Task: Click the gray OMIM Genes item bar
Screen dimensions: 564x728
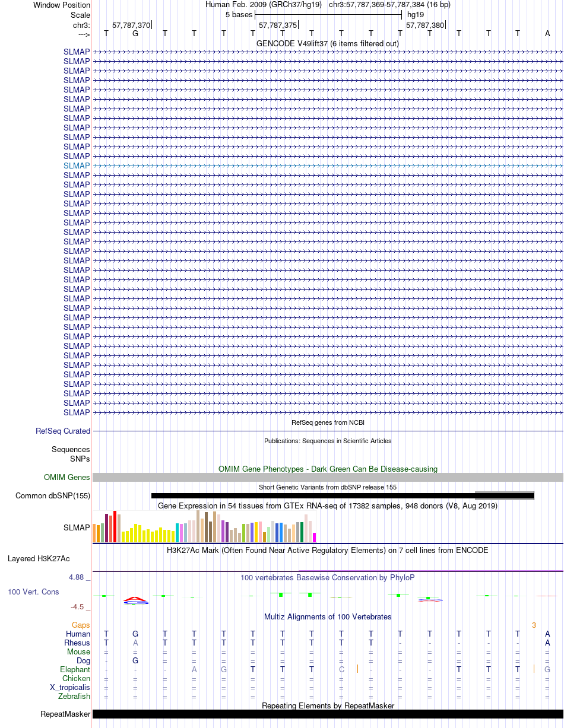Action: pyautogui.click(x=328, y=478)
